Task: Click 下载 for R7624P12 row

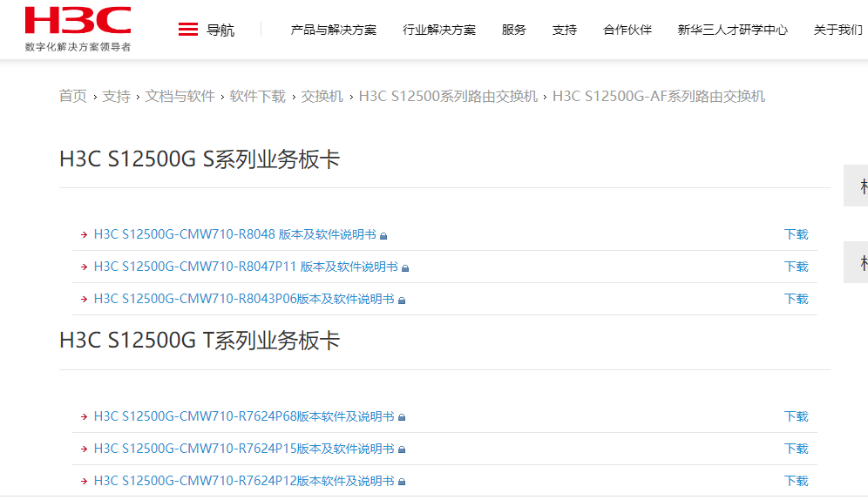Action: [797, 481]
